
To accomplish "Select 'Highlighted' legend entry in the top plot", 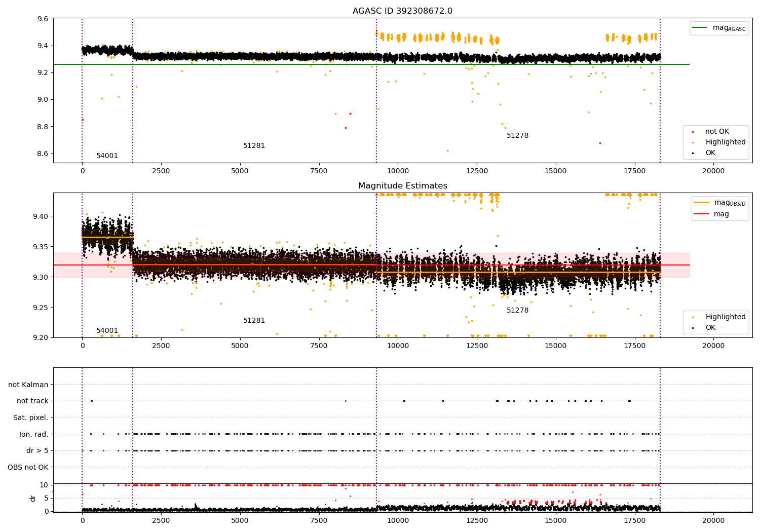I will pyautogui.click(x=726, y=142).
